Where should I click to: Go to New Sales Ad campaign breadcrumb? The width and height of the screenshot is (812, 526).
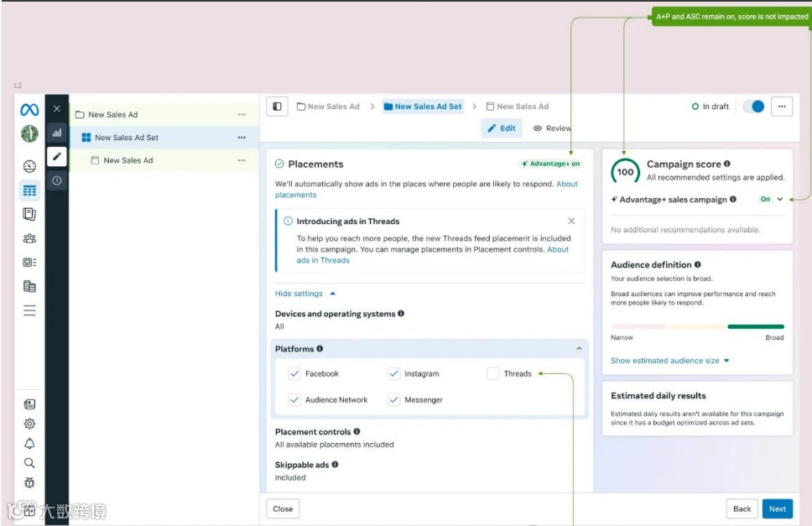[x=328, y=107]
